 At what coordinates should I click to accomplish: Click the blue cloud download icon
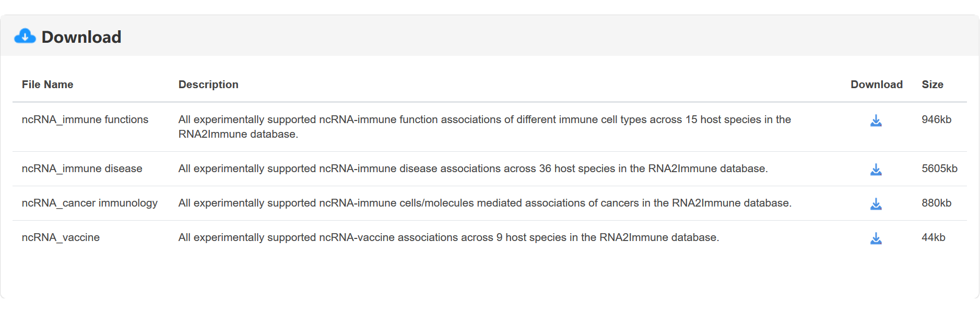click(x=25, y=37)
